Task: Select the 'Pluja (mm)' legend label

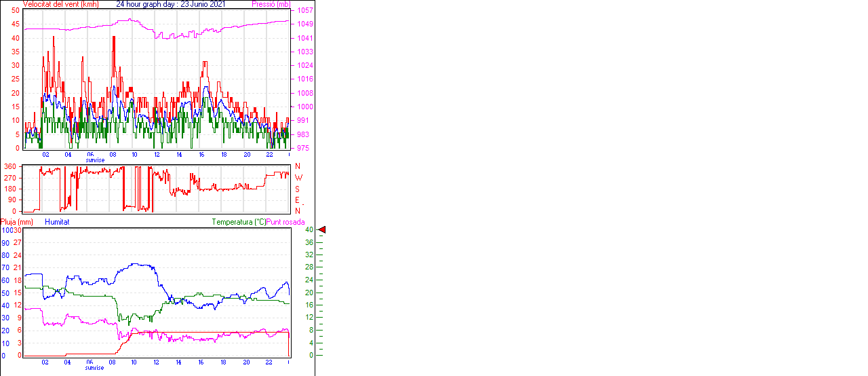Action: [17, 222]
